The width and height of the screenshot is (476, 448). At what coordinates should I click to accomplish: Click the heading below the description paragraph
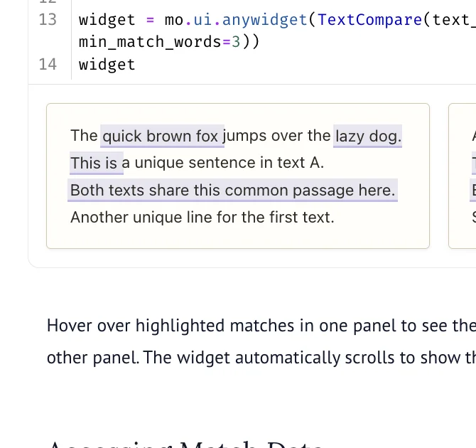point(185,444)
